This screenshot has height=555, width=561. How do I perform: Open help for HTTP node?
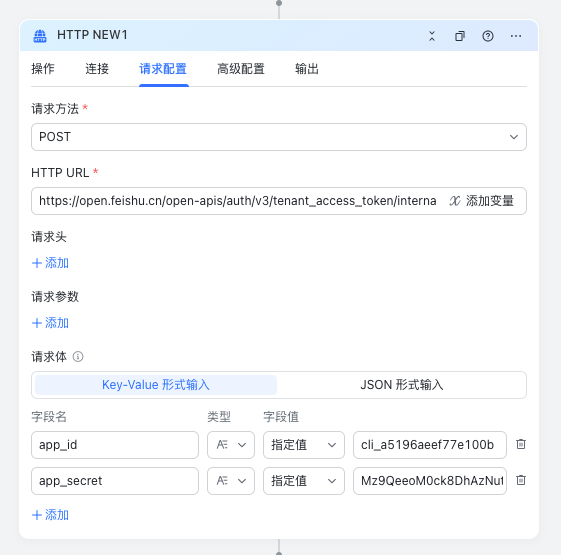pyautogui.click(x=488, y=36)
